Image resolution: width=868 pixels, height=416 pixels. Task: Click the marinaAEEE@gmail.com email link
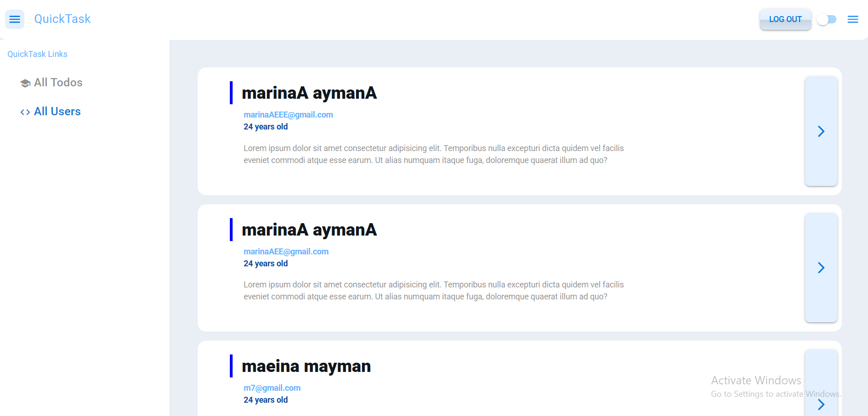point(288,115)
